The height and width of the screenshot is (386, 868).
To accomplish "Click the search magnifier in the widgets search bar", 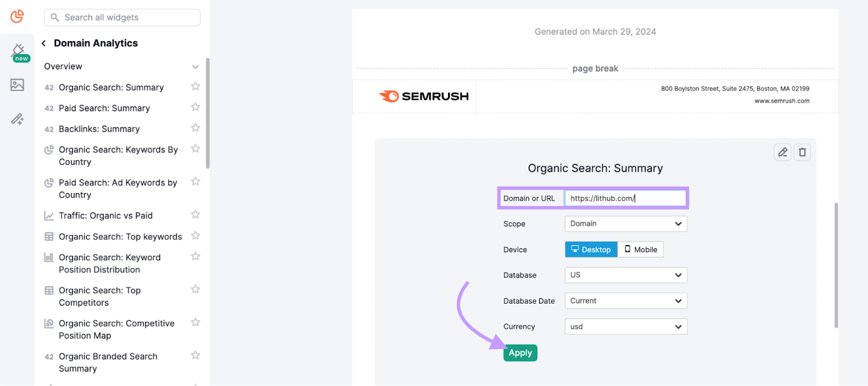I will (55, 17).
